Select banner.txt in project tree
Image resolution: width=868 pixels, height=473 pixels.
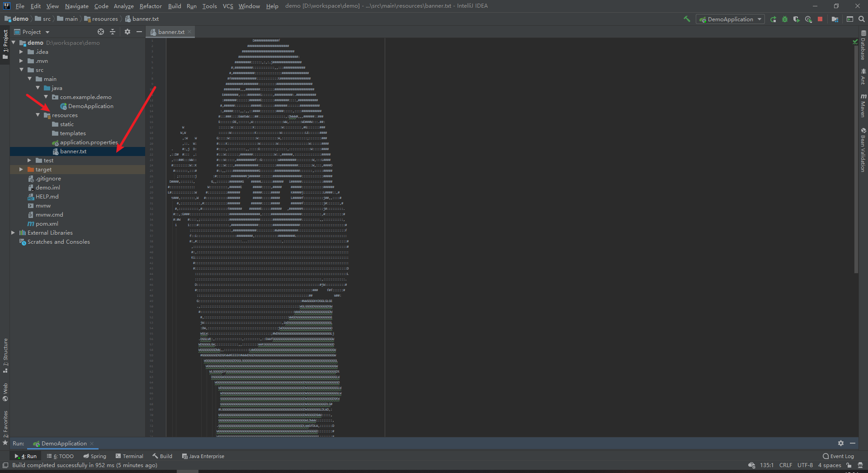69,151
